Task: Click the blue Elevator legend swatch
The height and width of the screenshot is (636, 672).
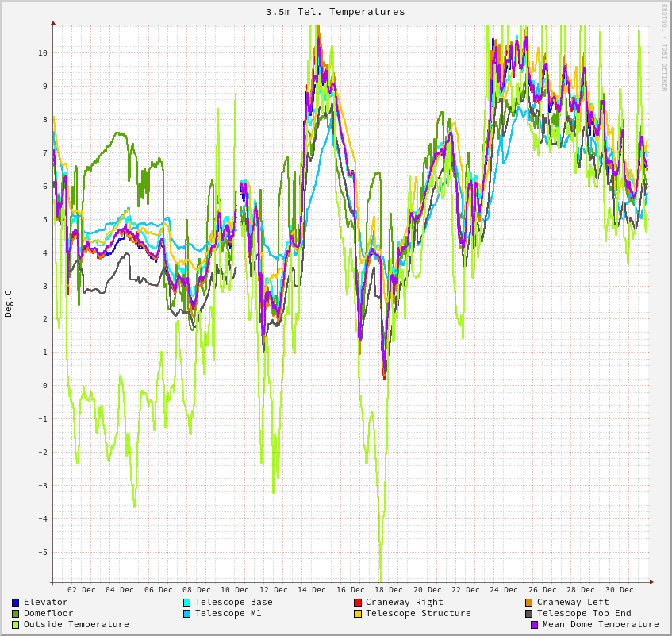Action: (16, 603)
